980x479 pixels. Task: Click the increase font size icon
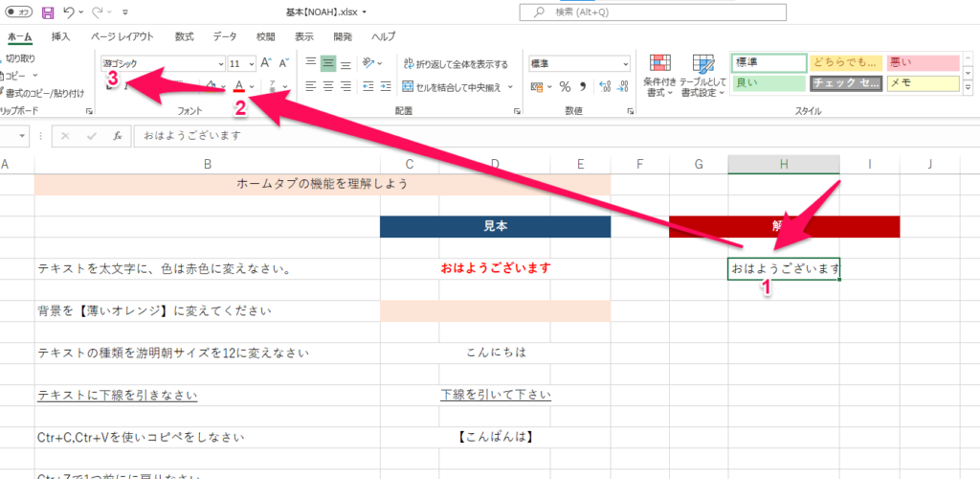click(265, 63)
